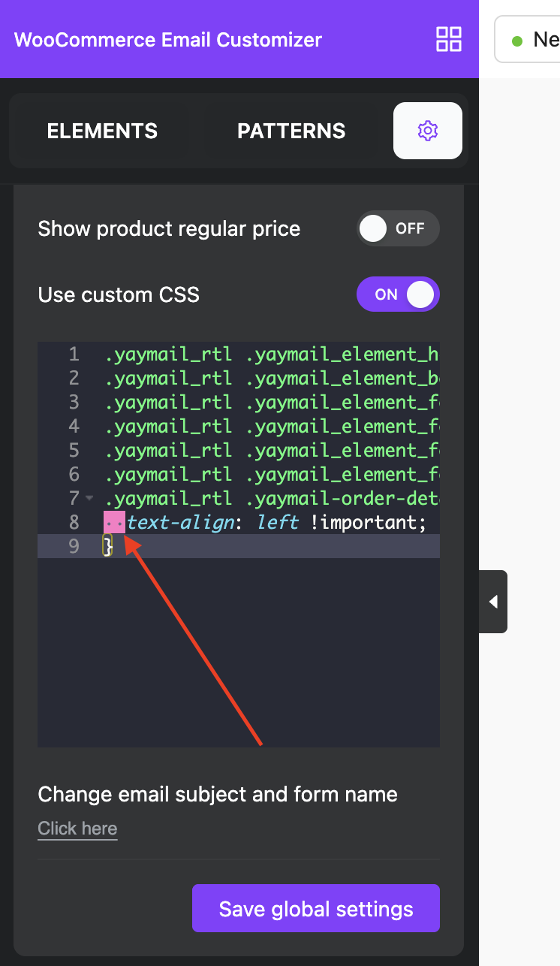Click line number 3 in editor gutter

[73, 402]
